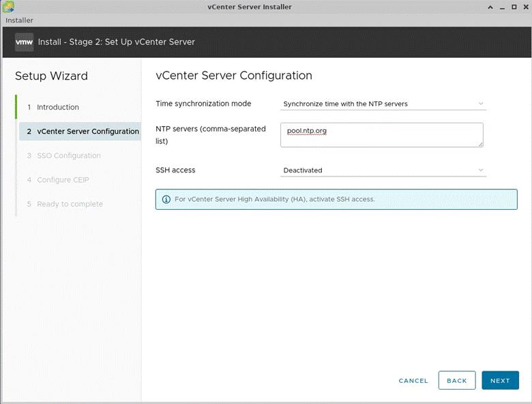Focus the NTP servers text field
The image size is (532, 404).
tap(382, 135)
